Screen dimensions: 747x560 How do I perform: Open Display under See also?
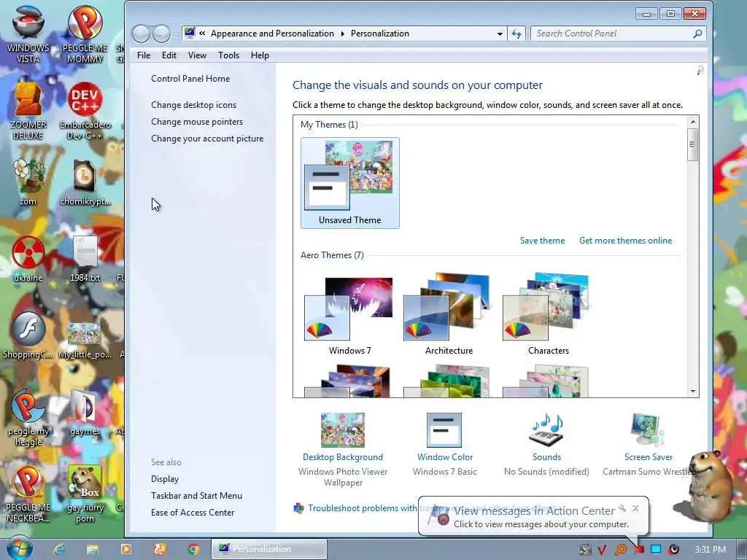[165, 478]
